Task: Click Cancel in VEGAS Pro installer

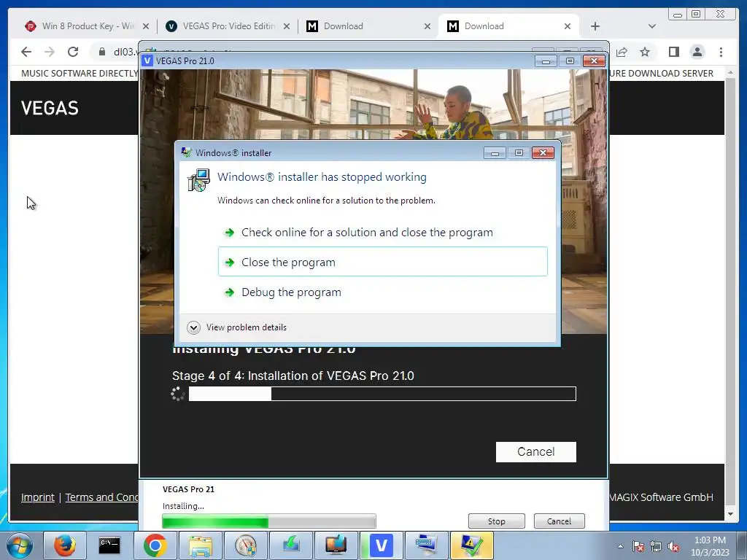Action: click(536, 452)
